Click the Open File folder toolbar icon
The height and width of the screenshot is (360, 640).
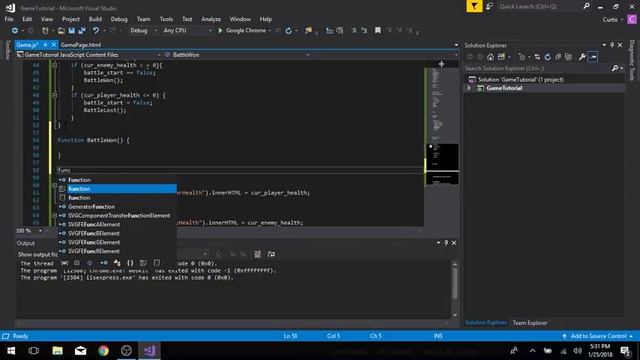[61, 31]
